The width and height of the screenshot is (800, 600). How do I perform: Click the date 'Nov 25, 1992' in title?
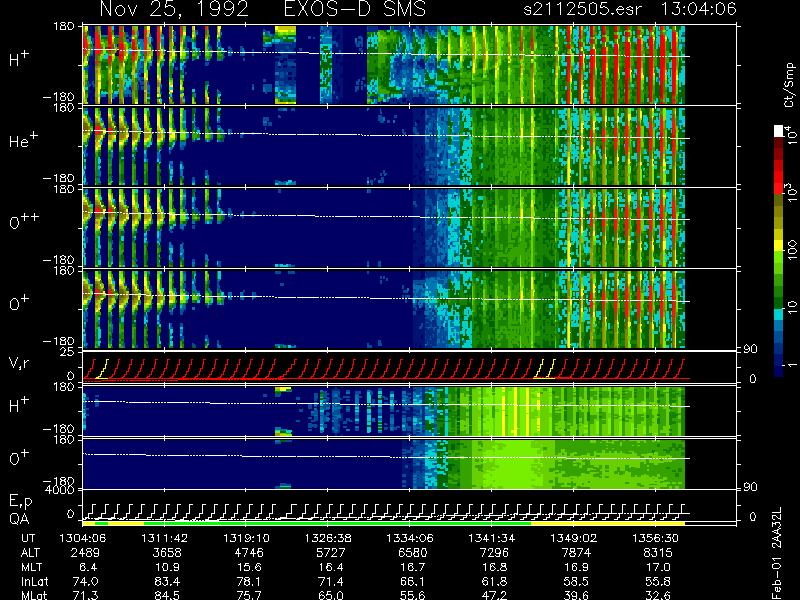tap(174, 9)
